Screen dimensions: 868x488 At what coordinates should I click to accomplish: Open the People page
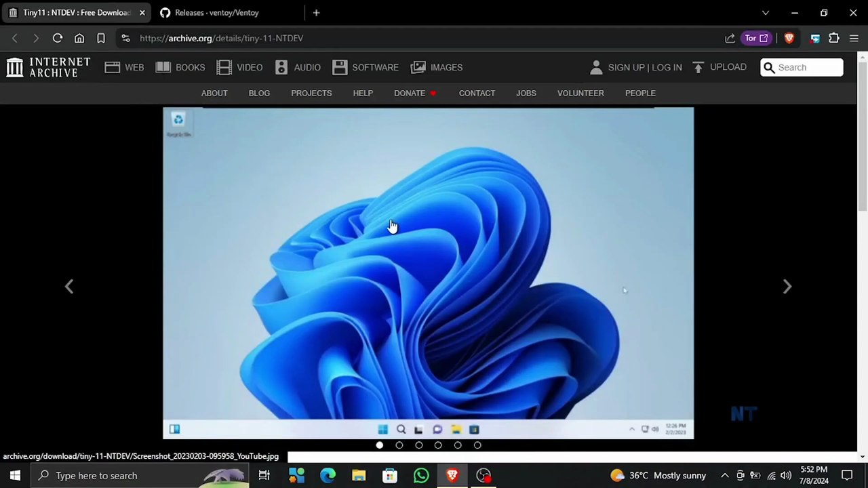pos(640,93)
